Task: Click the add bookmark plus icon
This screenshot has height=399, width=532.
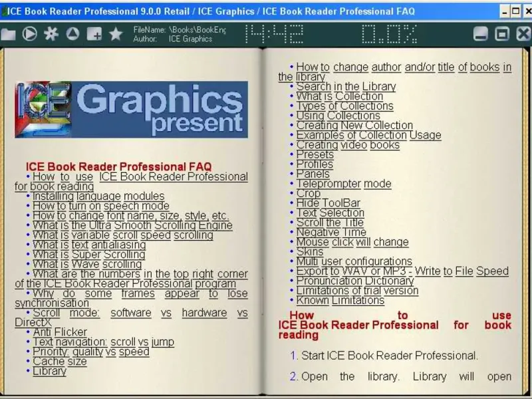Action: pyautogui.click(x=94, y=34)
